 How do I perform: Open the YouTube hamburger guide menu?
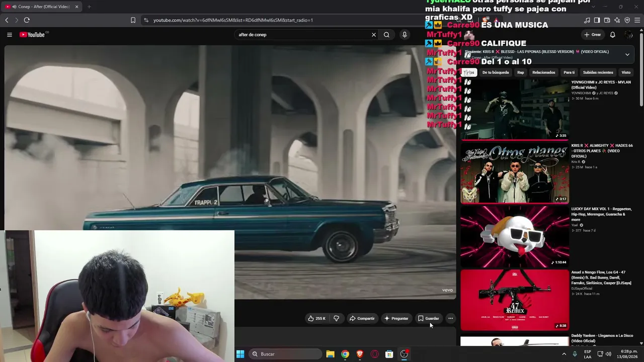[x=10, y=35]
